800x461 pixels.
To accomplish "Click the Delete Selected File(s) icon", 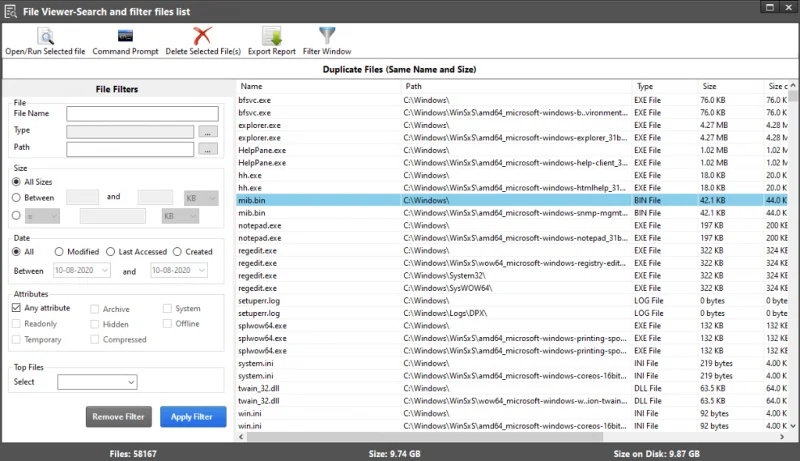I will (203, 37).
